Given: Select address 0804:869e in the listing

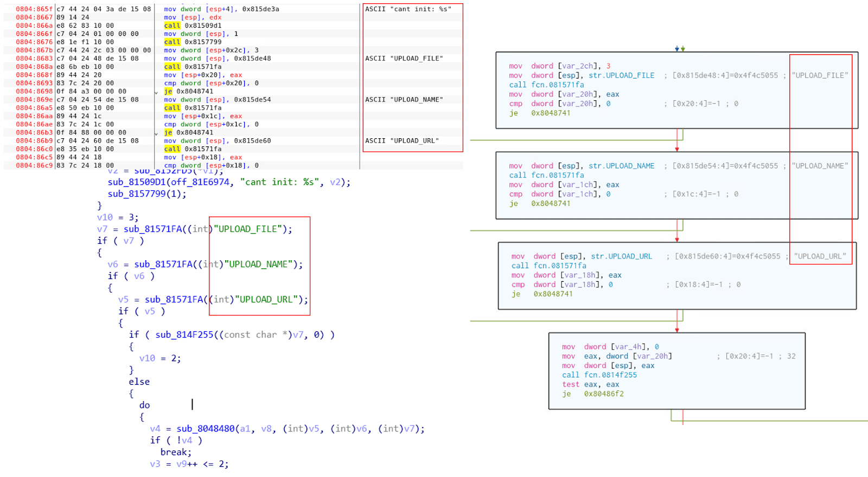Looking at the screenshot, I should click(x=34, y=100).
